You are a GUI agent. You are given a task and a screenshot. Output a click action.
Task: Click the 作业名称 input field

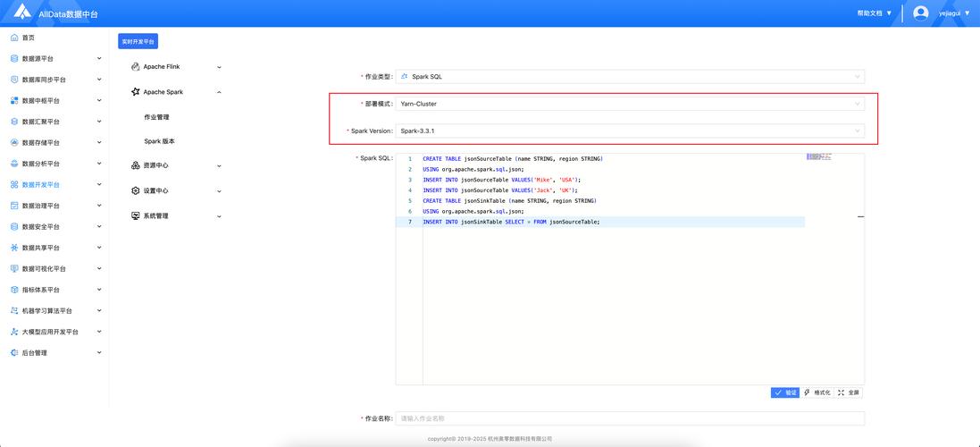pyautogui.click(x=630, y=418)
